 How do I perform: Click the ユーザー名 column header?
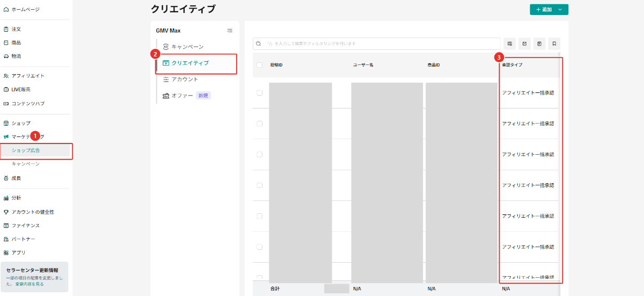click(x=363, y=65)
